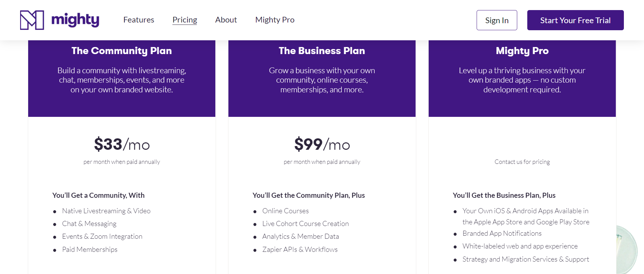Start Your Free Trial
644x274 pixels.
click(575, 20)
